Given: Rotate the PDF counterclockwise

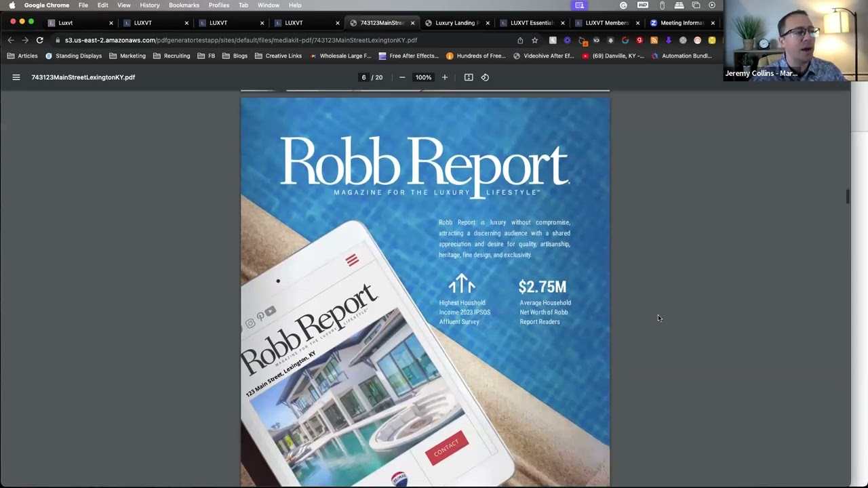Looking at the screenshot, I should tap(485, 77).
